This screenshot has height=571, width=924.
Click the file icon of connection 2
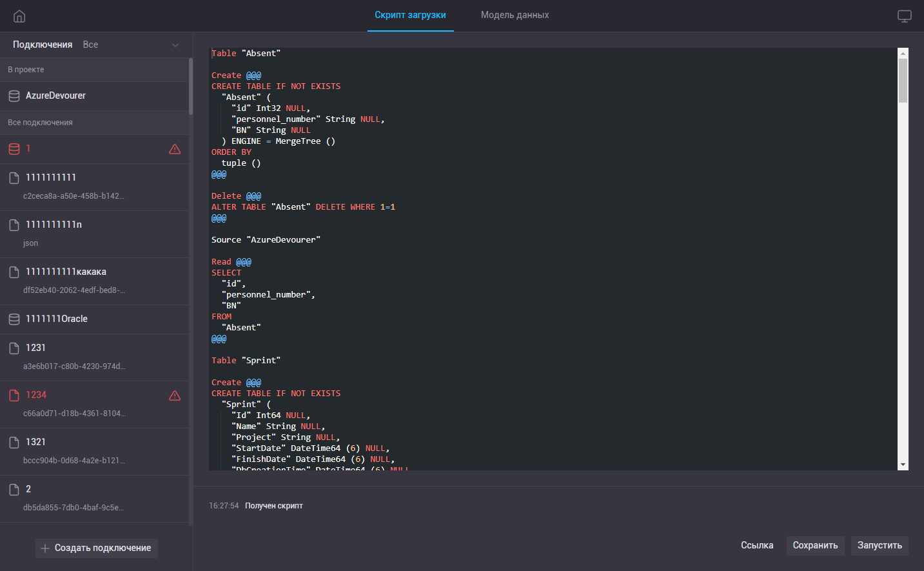14,489
